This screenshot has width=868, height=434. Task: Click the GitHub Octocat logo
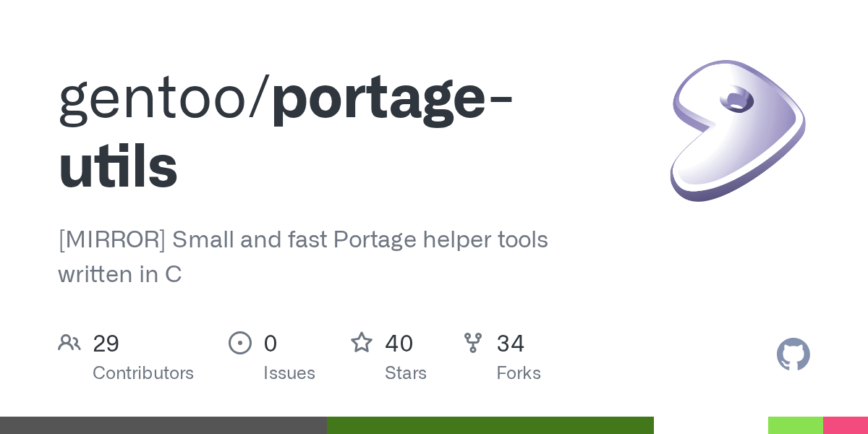[793, 354]
